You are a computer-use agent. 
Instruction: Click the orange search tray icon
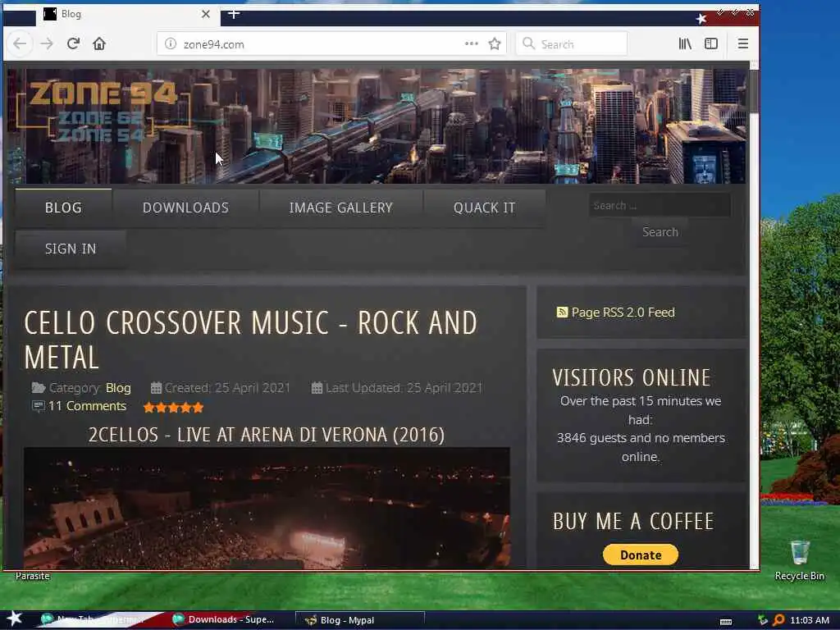(778, 620)
